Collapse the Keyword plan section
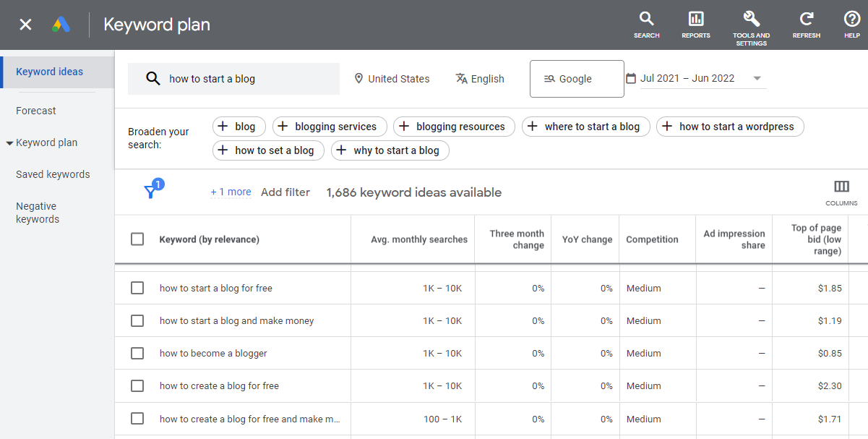Viewport: 868px width, 439px height. [x=9, y=142]
